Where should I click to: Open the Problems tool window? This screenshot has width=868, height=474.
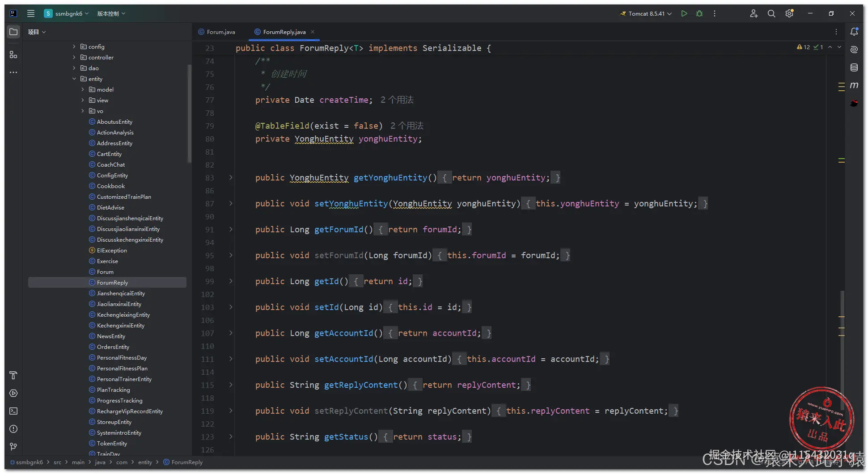tap(13, 429)
